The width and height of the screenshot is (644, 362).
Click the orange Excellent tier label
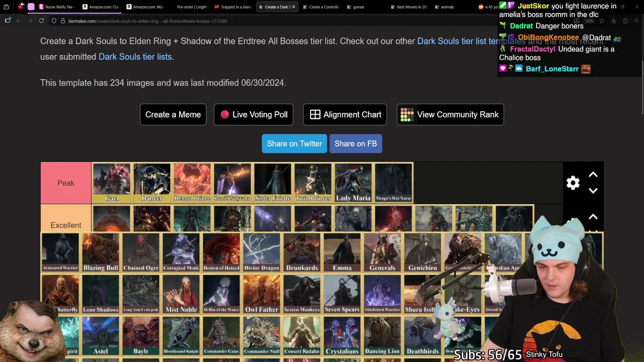click(66, 218)
